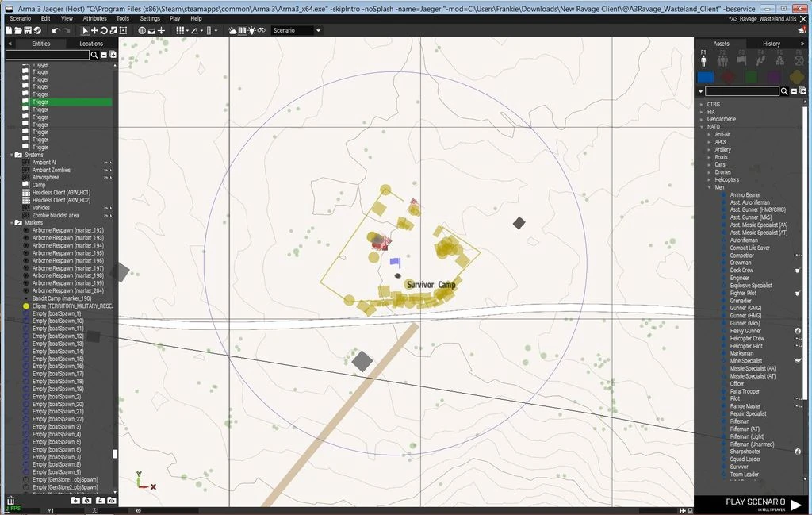This screenshot has height=515, width=812.
Task: Toggle the flashlight sun icon
Action: pos(251,31)
